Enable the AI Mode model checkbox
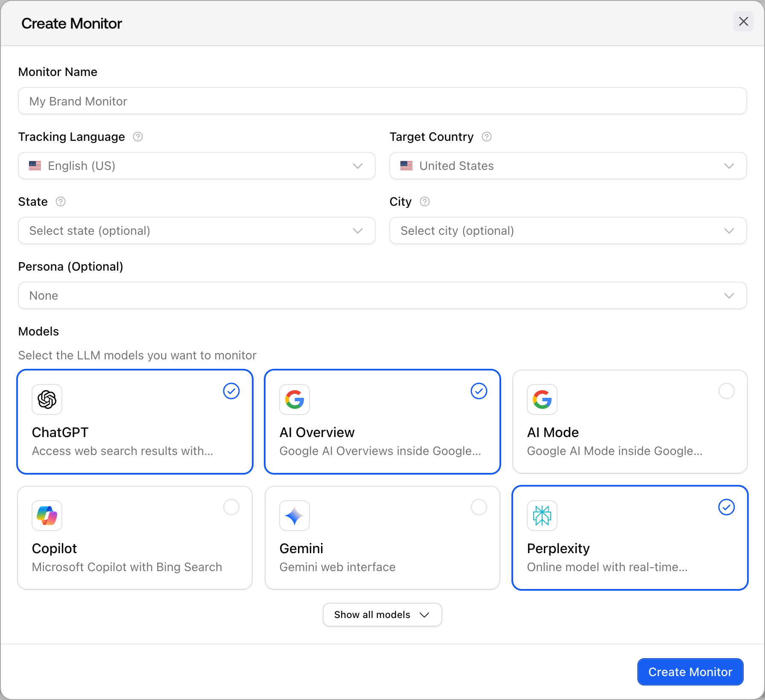This screenshot has width=765, height=700. 727,391
